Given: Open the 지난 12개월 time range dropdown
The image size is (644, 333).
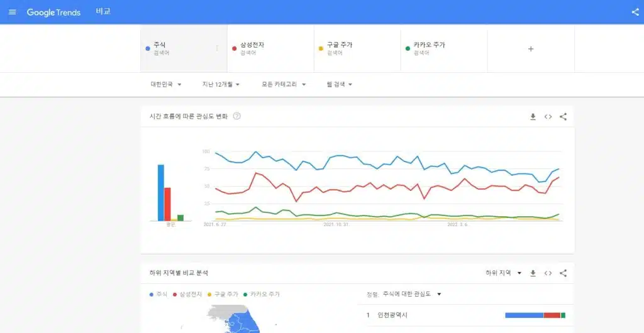Looking at the screenshot, I should click(x=221, y=84).
